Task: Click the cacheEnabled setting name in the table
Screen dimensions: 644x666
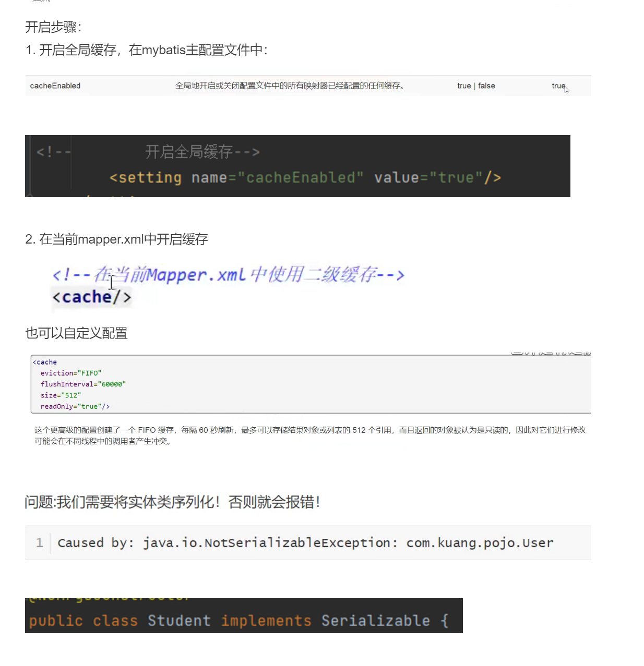Action: 55,86
